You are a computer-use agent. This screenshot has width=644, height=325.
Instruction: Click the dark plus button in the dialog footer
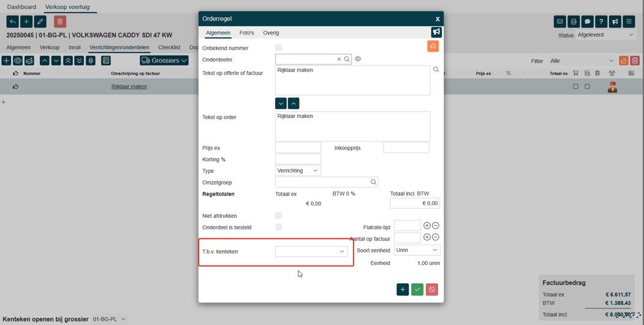[403, 289]
